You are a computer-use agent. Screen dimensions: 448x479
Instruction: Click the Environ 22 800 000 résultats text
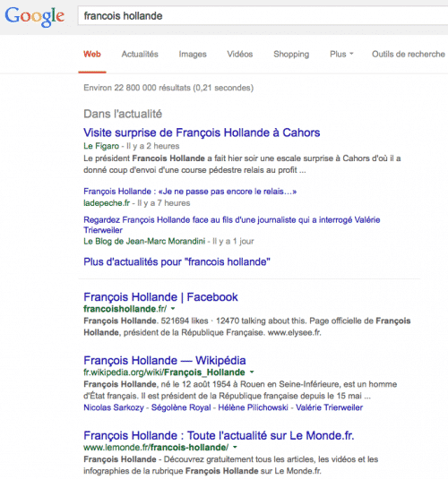pos(168,88)
